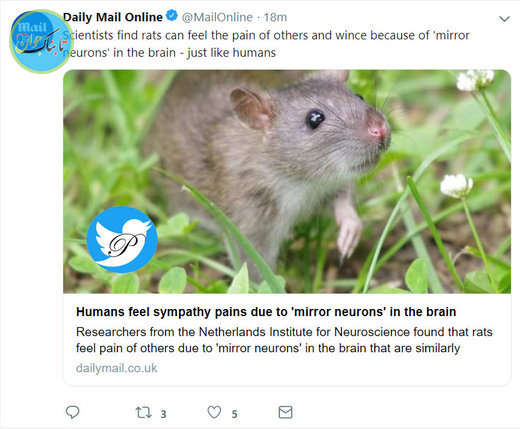Click the blue verified badge

pyautogui.click(x=172, y=16)
